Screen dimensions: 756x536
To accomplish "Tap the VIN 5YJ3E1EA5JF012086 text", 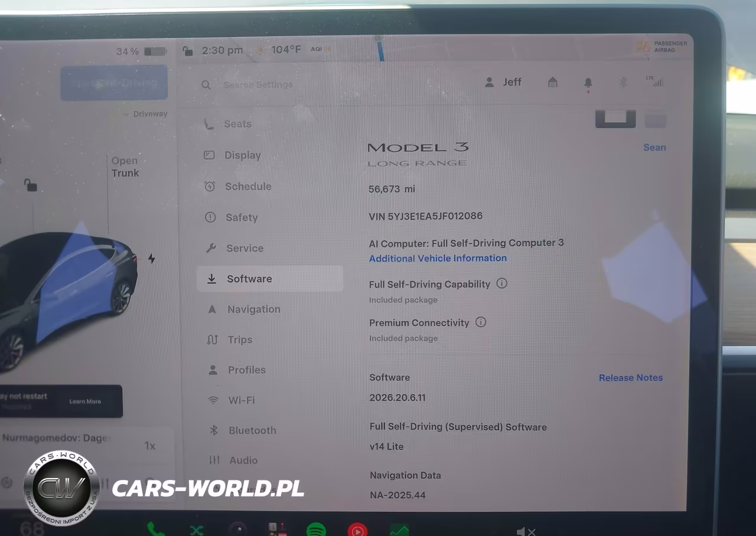I will coord(425,216).
